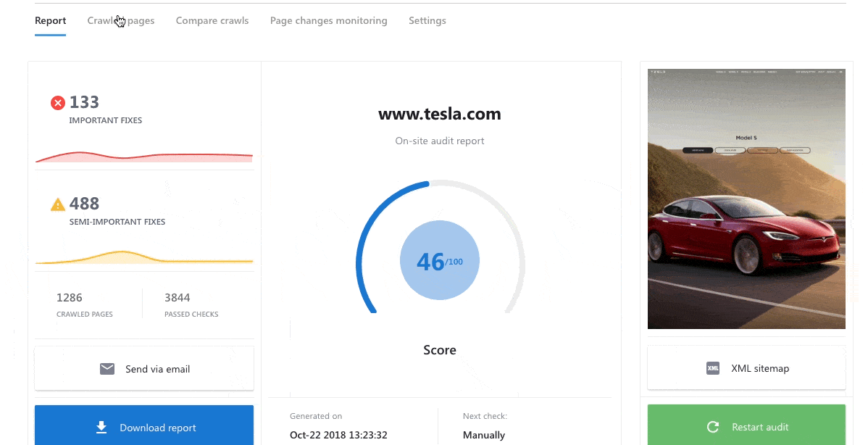The image size is (868, 445).
Task: Open the Compare crawls tab
Action: [212, 20]
